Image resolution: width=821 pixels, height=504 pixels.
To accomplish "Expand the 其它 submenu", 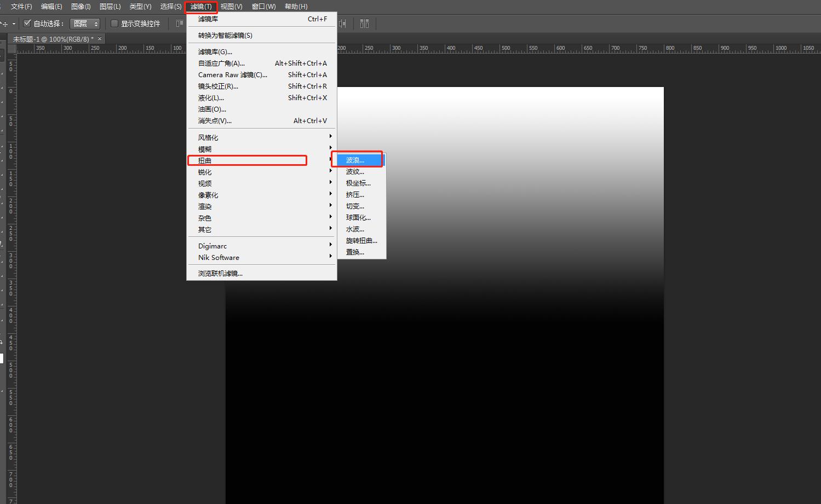I will tap(262, 230).
